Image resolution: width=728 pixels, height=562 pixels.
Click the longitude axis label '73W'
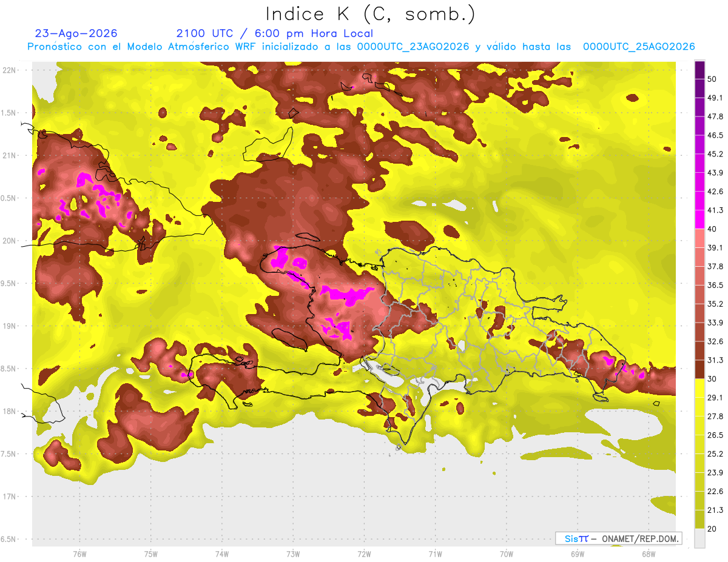pyautogui.click(x=292, y=554)
